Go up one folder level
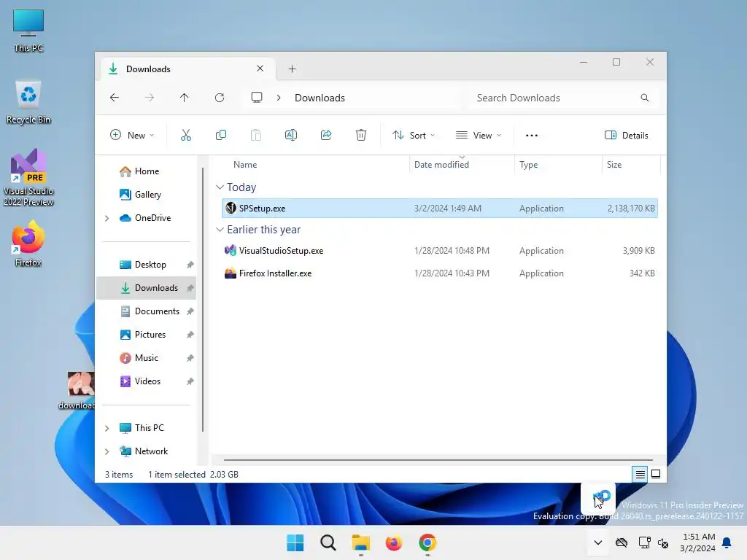The image size is (747, 560). tap(185, 98)
